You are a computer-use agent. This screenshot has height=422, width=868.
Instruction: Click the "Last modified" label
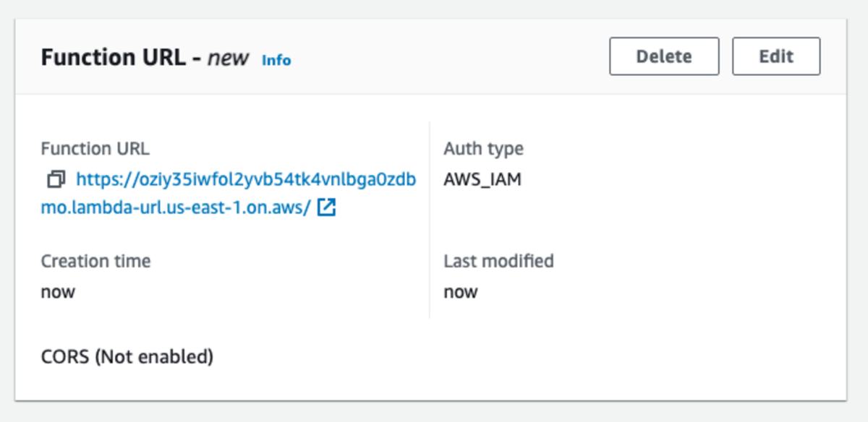tap(498, 261)
